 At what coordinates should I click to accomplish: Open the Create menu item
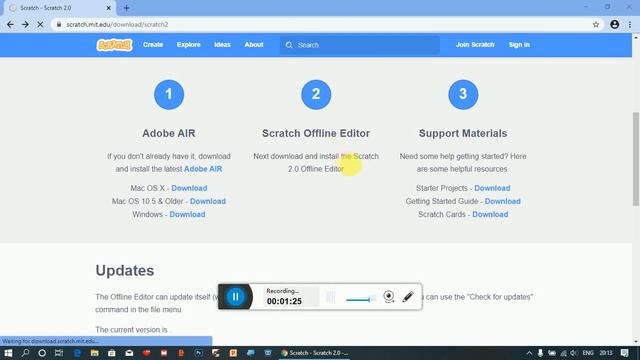point(153,45)
